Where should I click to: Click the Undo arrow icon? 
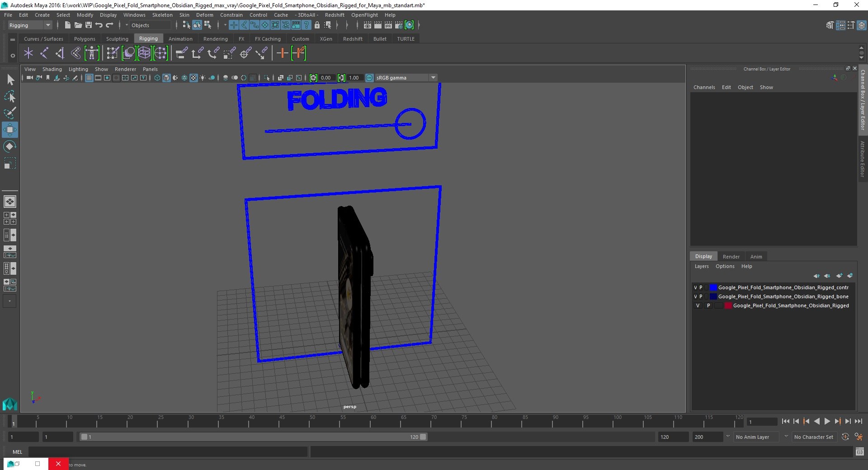pyautogui.click(x=99, y=25)
